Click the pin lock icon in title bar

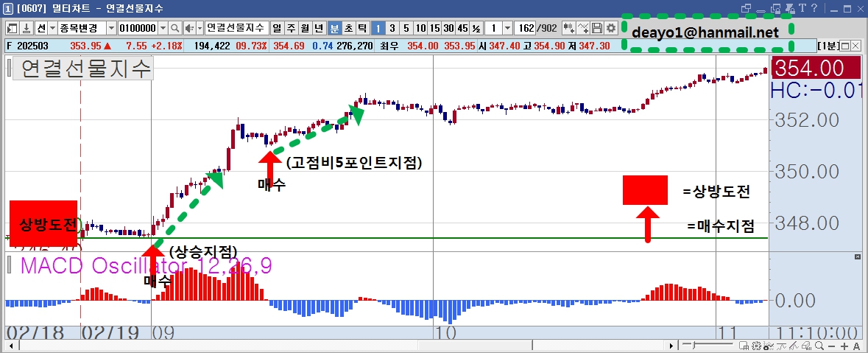pos(790,8)
